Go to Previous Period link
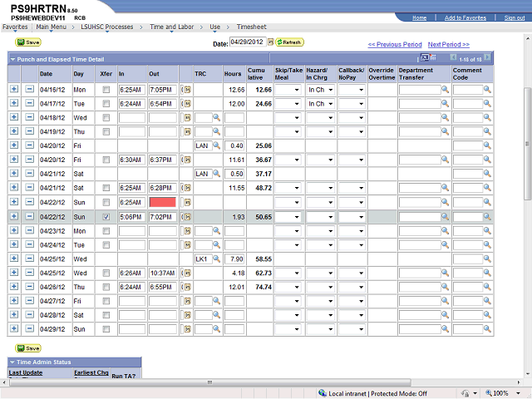 [x=395, y=44]
